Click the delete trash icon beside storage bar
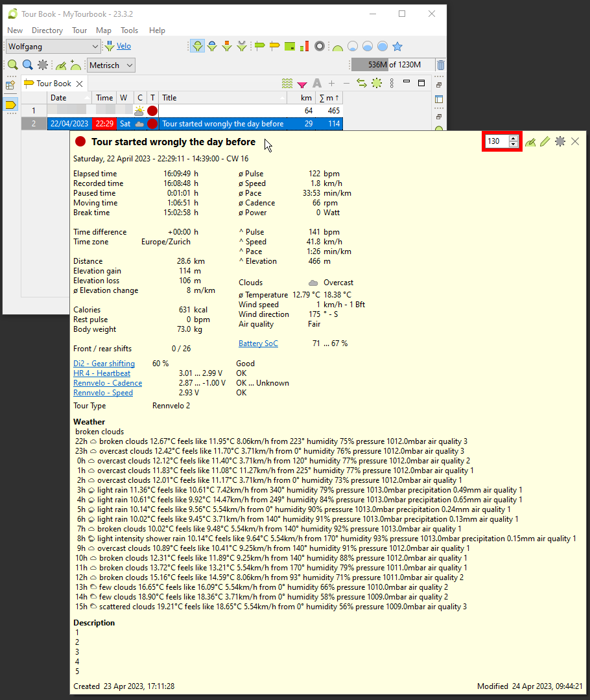 (440, 65)
